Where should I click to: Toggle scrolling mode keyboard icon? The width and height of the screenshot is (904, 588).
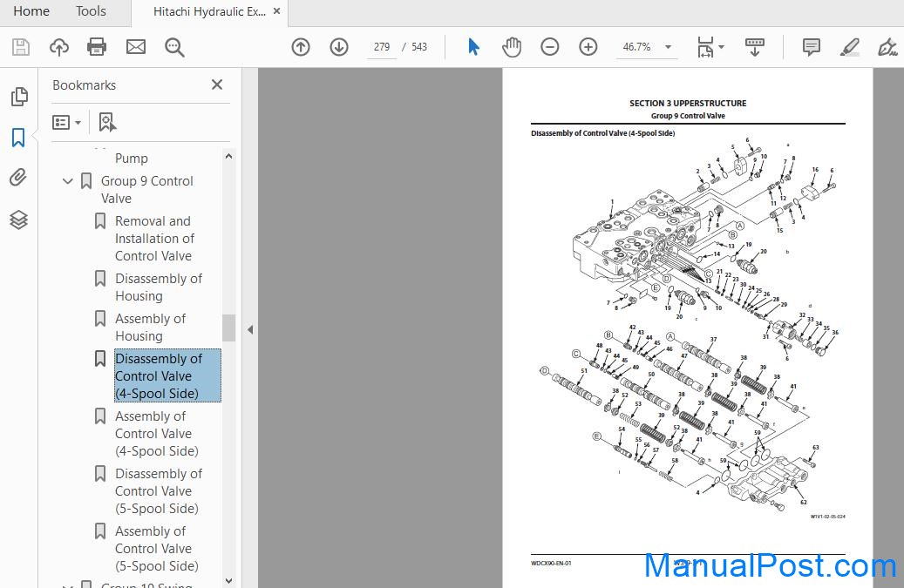point(755,47)
